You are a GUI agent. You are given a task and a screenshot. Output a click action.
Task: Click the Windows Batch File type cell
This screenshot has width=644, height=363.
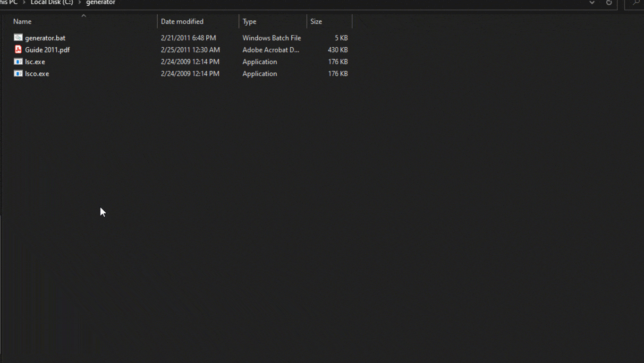click(x=271, y=38)
